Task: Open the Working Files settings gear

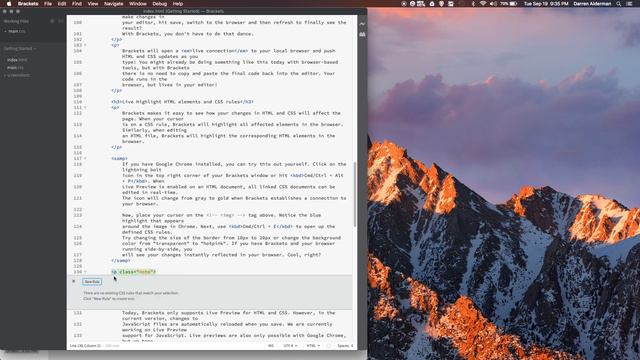Action: click(52, 21)
